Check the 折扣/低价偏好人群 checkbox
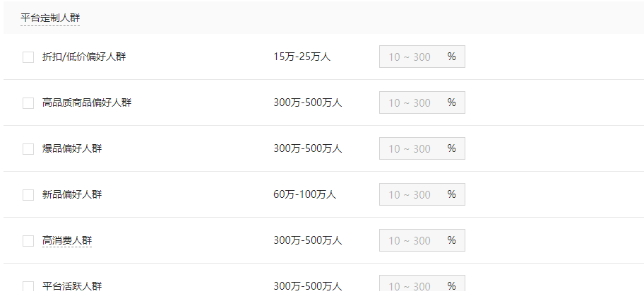The image size is (644, 306). tap(28, 57)
